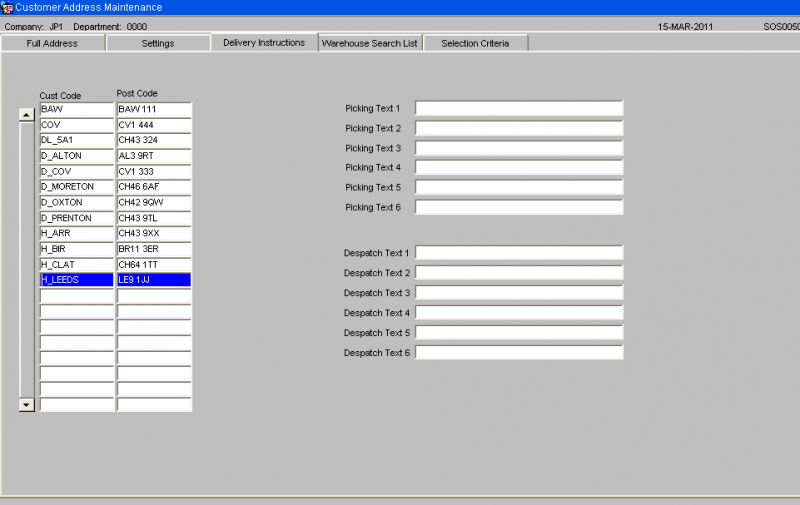Click the Despatch Text 1 input field
Screen dimensions: 800x505
519,252
